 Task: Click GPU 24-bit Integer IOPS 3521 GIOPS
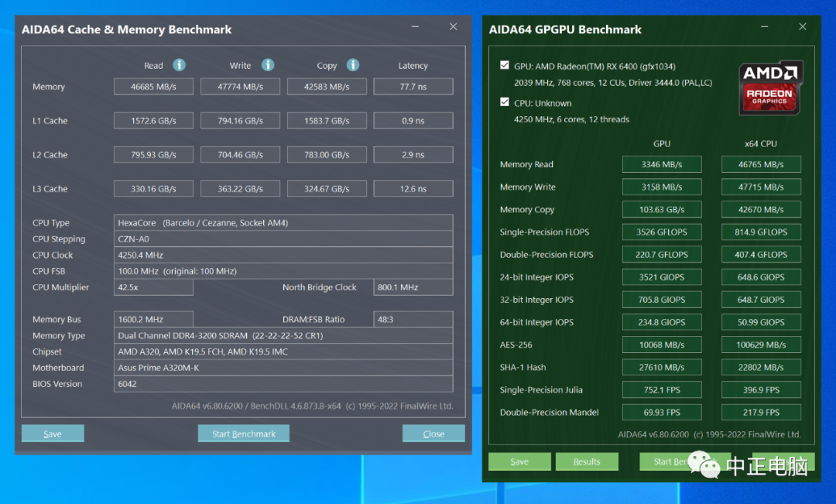[662, 277]
